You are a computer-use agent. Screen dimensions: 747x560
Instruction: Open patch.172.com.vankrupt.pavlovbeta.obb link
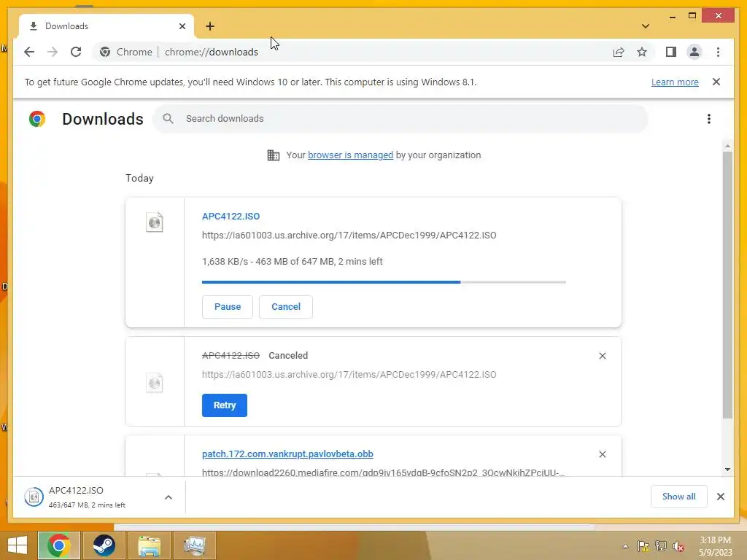click(x=287, y=454)
